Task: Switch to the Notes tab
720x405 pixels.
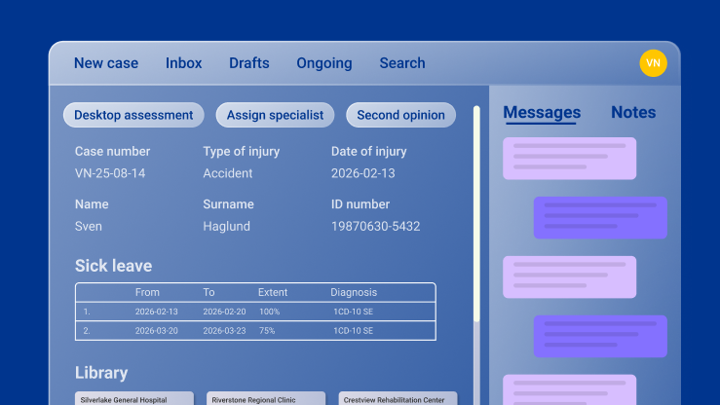Action: pyautogui.click(x=634, y=113)
